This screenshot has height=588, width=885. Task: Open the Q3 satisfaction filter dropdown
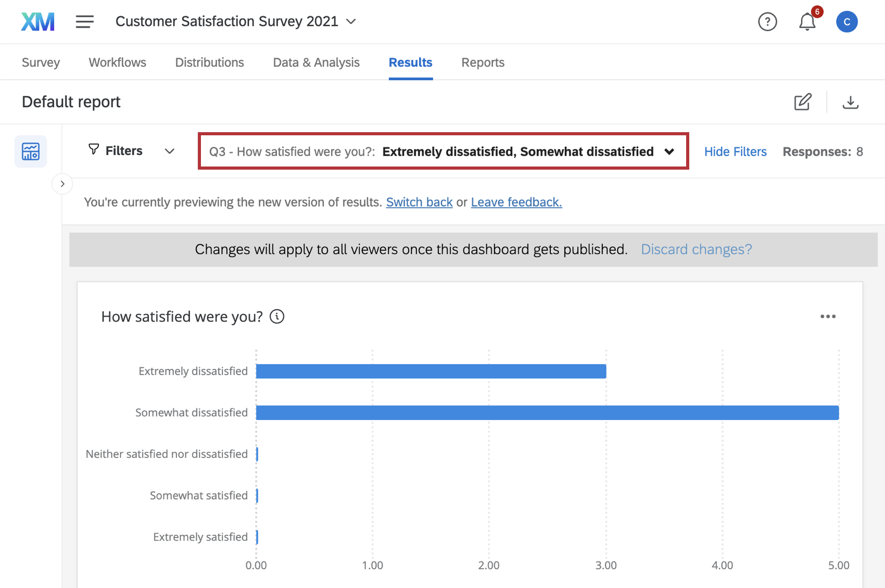pos(669,151)
